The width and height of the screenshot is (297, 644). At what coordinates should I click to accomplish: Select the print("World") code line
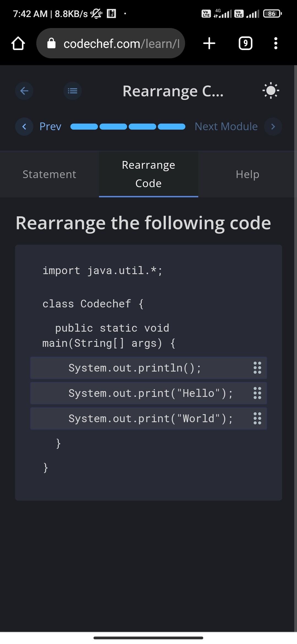148,419
